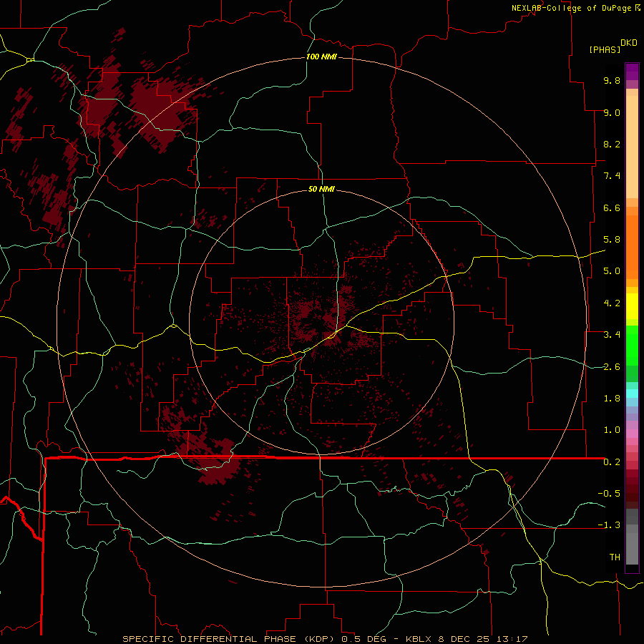The height and width of the screenshot is (644, 644).
Task: Click the NEXLAB-College of DuPage credit text
Action: 572,8
